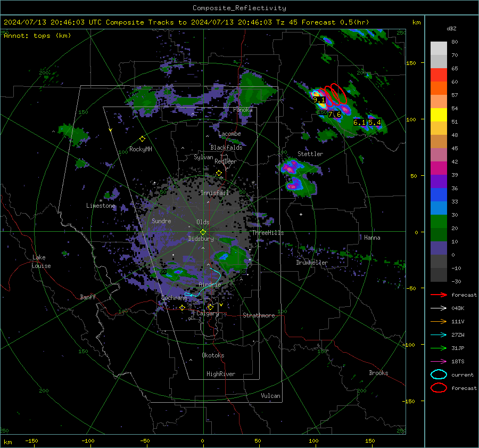Click the Olds city label
Viewport: 479px width, 448px height.
pos(203,222)
